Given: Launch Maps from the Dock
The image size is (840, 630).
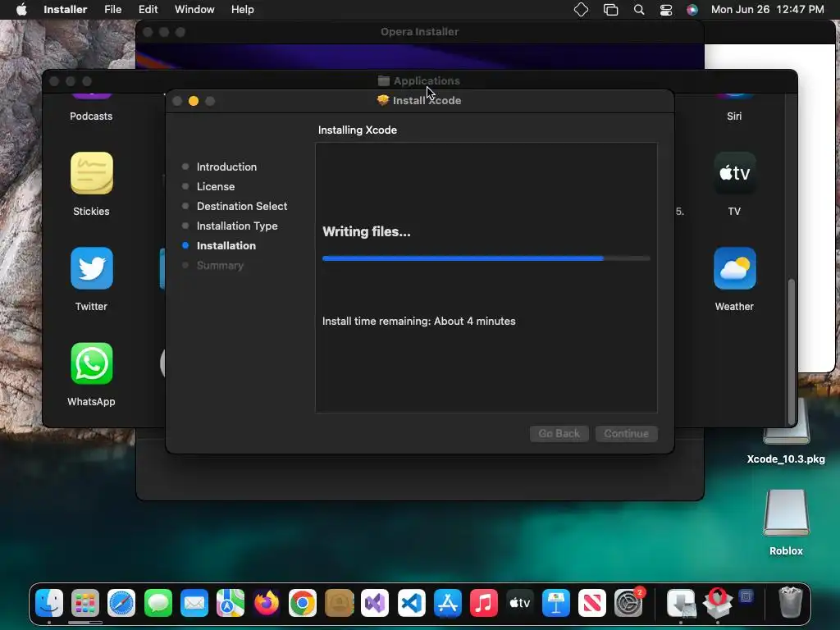Looking at the screenshot, I should [x=231, y=603].
